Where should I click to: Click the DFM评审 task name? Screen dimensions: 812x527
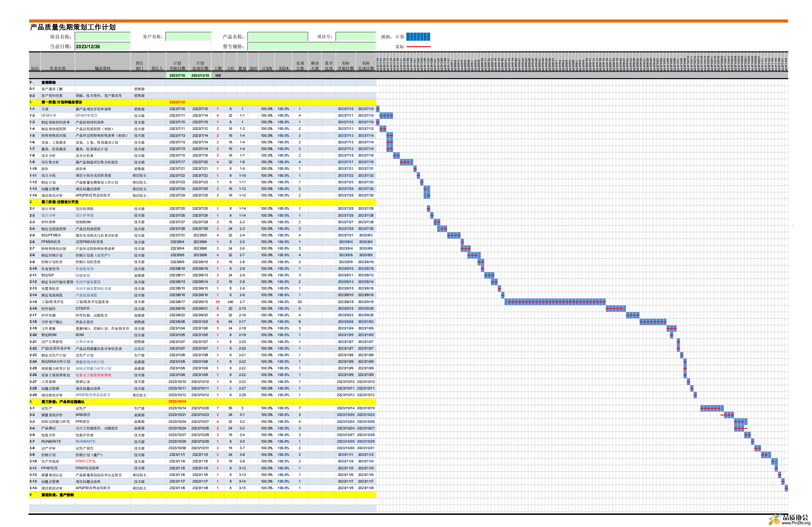(x=49, y=116)
